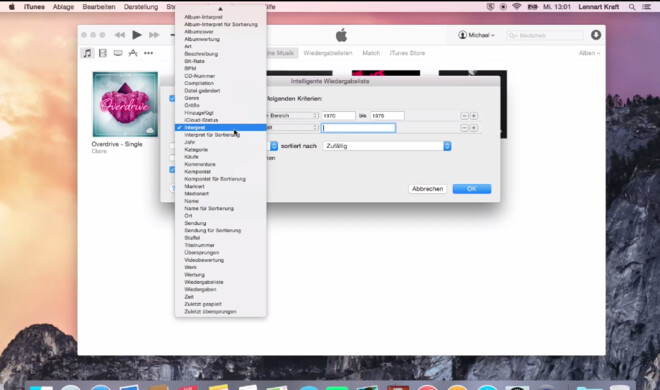Open the 'Alben' view dropdown
The image size is (660, 390).
[589, 53]
